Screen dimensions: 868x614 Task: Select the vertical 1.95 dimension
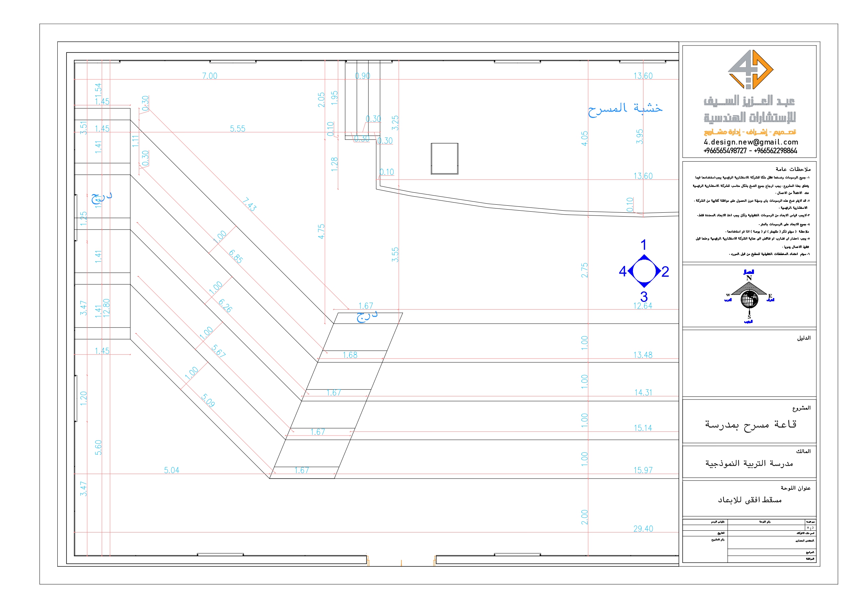coord(334,98)
